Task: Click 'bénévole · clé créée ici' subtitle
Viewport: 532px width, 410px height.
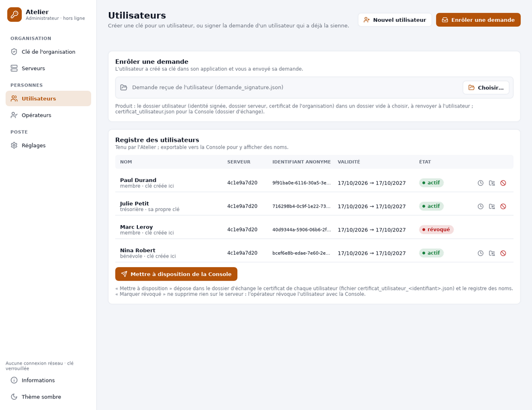Action: (148, 256)
